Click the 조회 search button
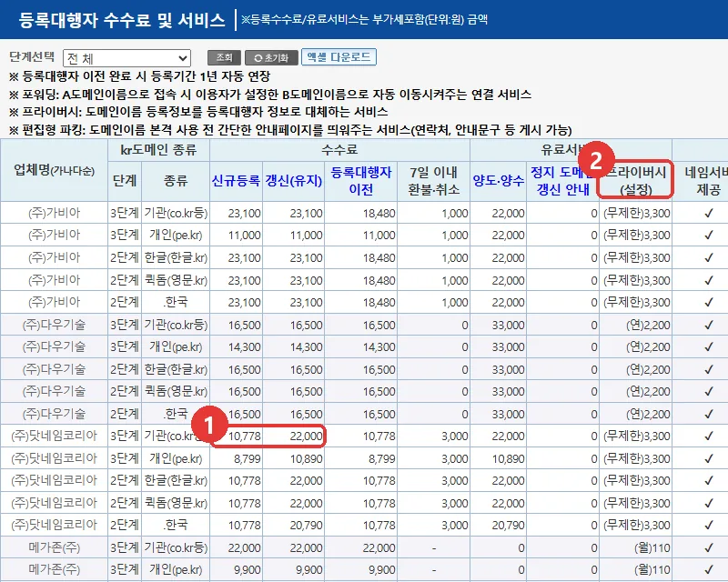Image resolution: width=728 pixels, height=582 pixels. tap(224, 57)
